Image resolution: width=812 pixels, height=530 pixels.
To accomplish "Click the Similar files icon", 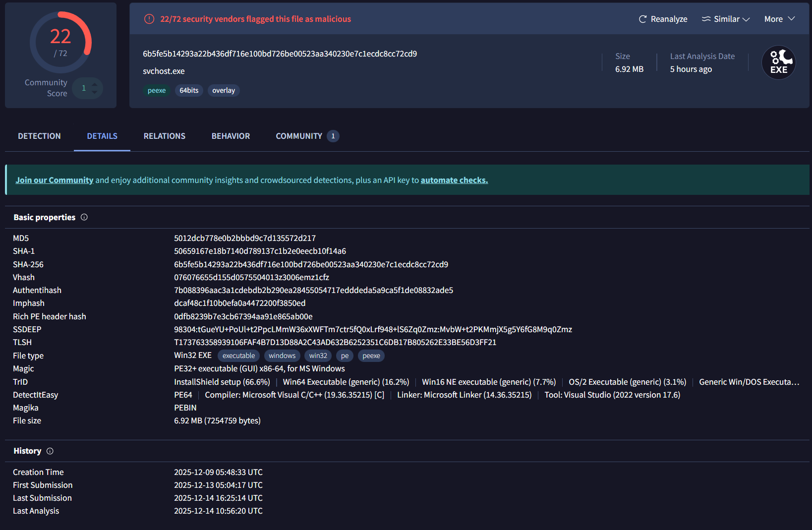I will pyautogui.click(x=706, y=19).
